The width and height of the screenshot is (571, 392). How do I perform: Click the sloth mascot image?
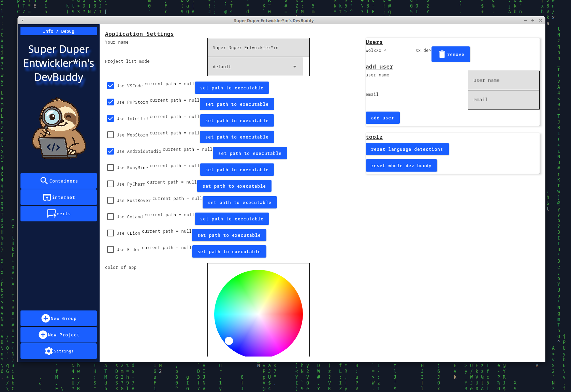point(58,129)
